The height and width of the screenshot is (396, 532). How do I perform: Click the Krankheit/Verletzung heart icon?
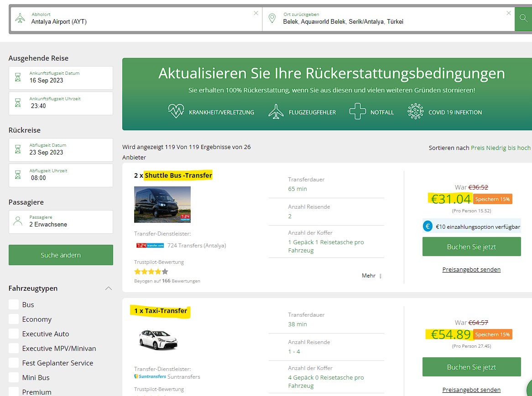176,112
